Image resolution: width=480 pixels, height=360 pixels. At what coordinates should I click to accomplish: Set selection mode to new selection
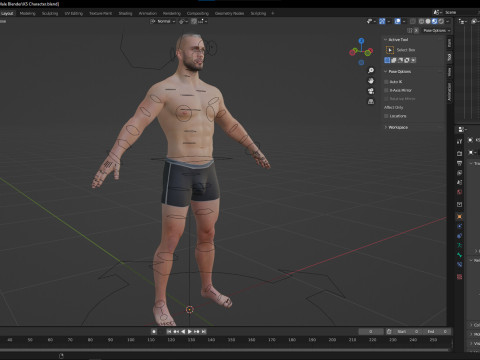pyautogui.click(x=387, y=60)
